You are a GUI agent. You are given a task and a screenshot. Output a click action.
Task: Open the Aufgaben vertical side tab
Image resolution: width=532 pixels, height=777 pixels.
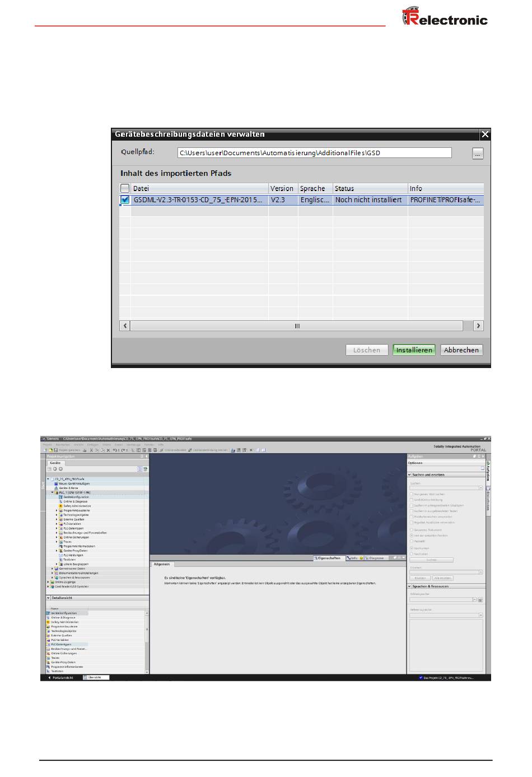point(488,472)
